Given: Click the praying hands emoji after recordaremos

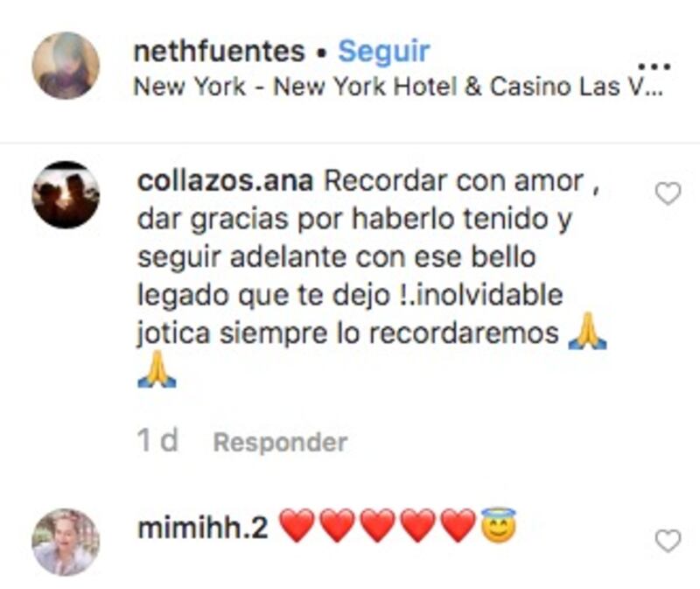Looking at the screenshot, I should coord(587,331).
